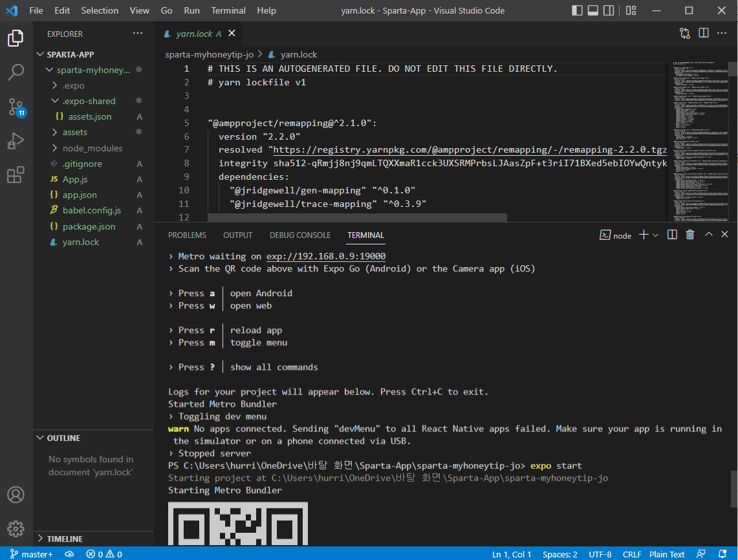Open editor more actions ellipsis

(722, 34)
